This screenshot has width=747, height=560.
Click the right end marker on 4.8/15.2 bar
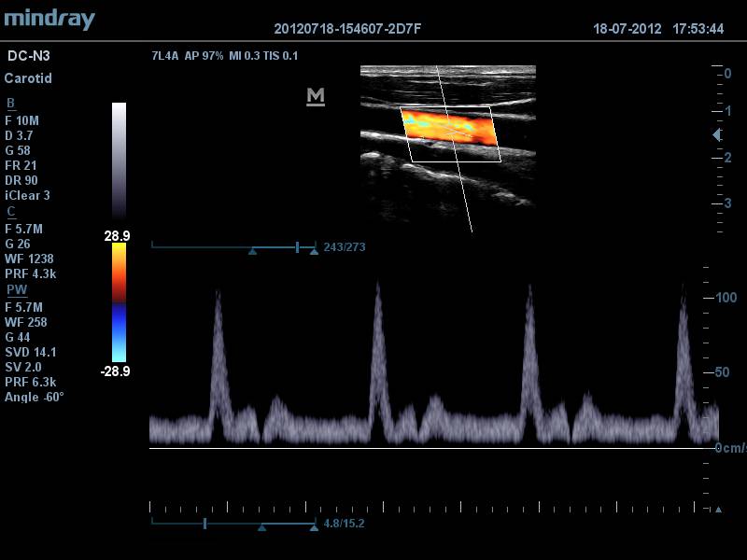pos(314,527)
